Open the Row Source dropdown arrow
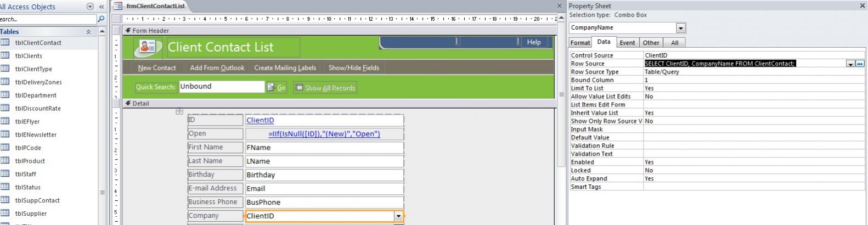Image resolution: width=868 pixels, height=225 pixels. (x=850, y=64)
